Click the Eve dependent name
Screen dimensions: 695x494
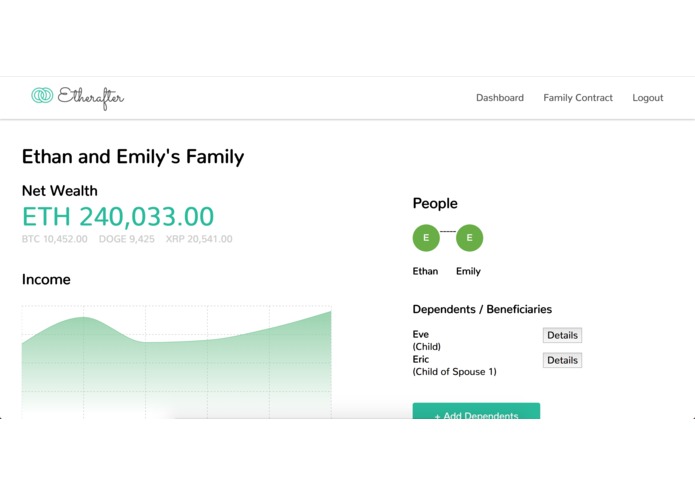[x=421, y=334]
